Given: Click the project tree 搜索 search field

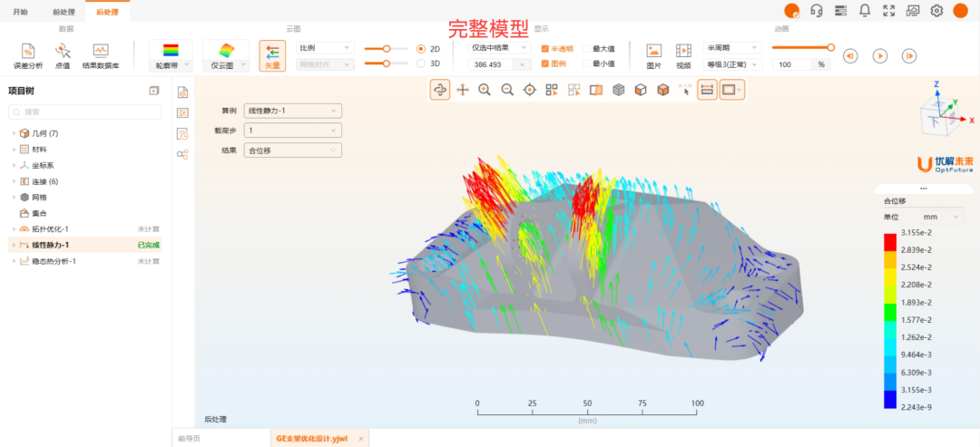Looking at the screenshot, I should point(86,112).
